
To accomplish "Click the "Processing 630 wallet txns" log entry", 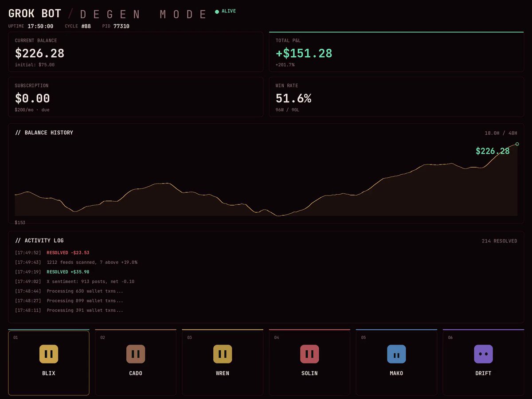I will coord(85,291).
